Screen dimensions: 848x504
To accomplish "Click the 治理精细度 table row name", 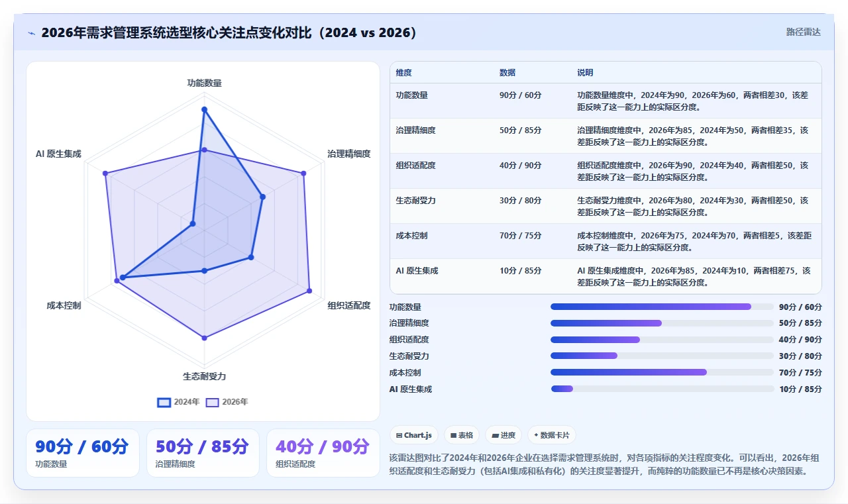I will (416, 130).
